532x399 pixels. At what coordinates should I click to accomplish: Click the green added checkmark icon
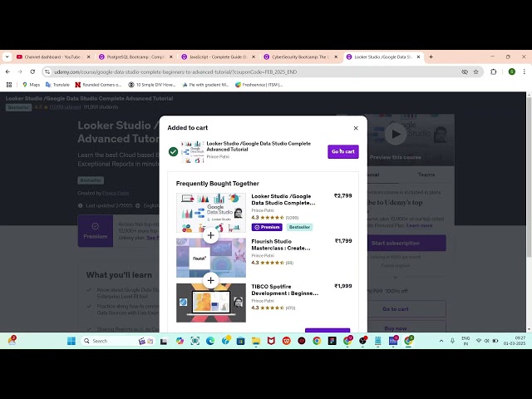coord(174,151)
